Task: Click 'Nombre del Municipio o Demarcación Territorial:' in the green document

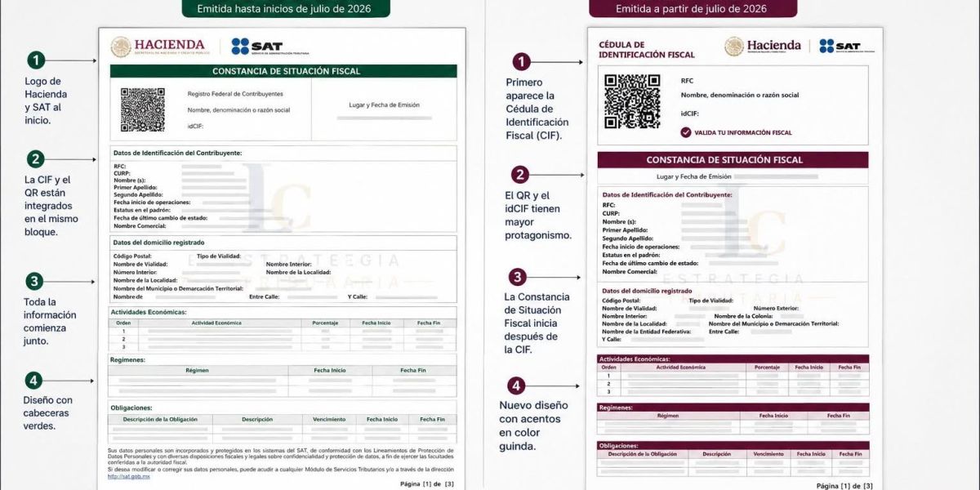Action: [x=178, y=288]
